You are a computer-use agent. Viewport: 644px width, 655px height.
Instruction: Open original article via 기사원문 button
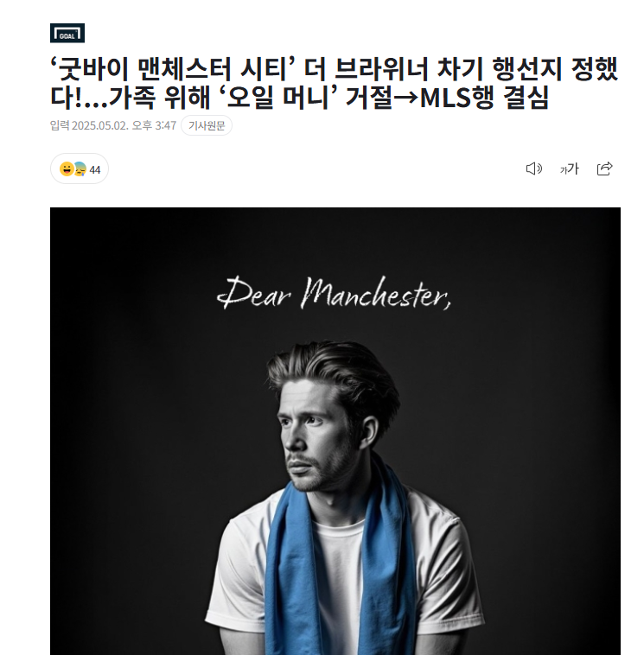207,125
